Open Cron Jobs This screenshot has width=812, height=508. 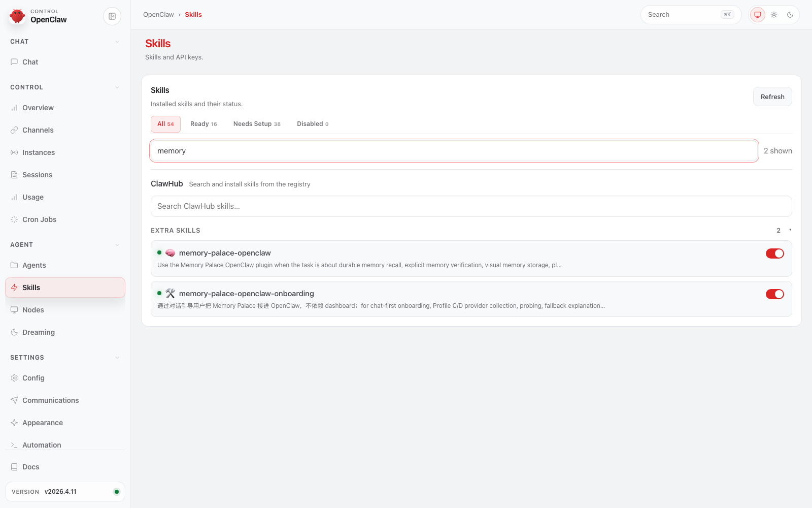coord(65,219)
